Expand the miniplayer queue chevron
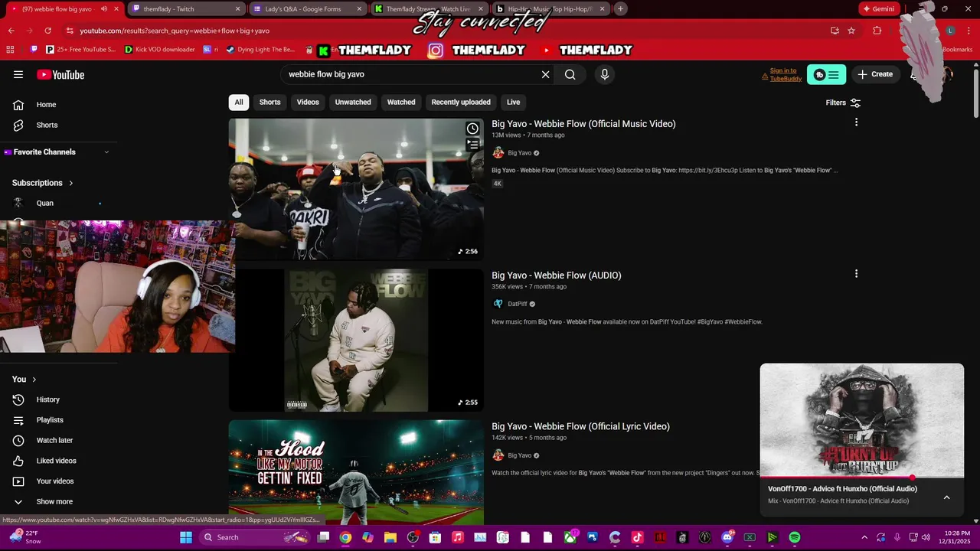Viewport: 980px width, 551px height. pos(946,497)
